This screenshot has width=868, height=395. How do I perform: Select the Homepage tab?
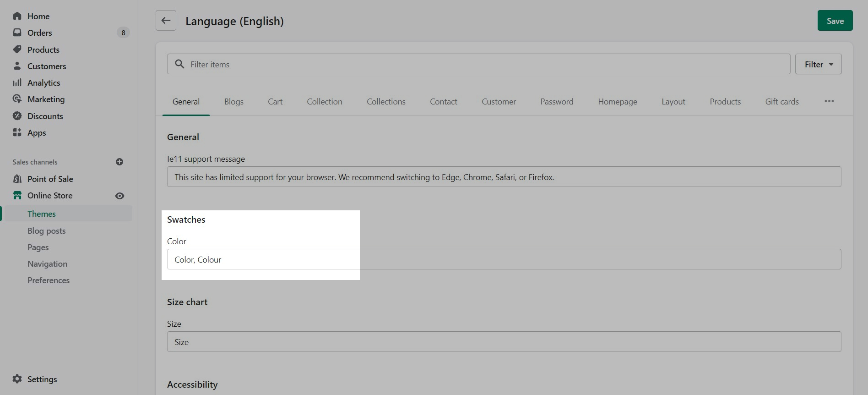coord(617,102)
